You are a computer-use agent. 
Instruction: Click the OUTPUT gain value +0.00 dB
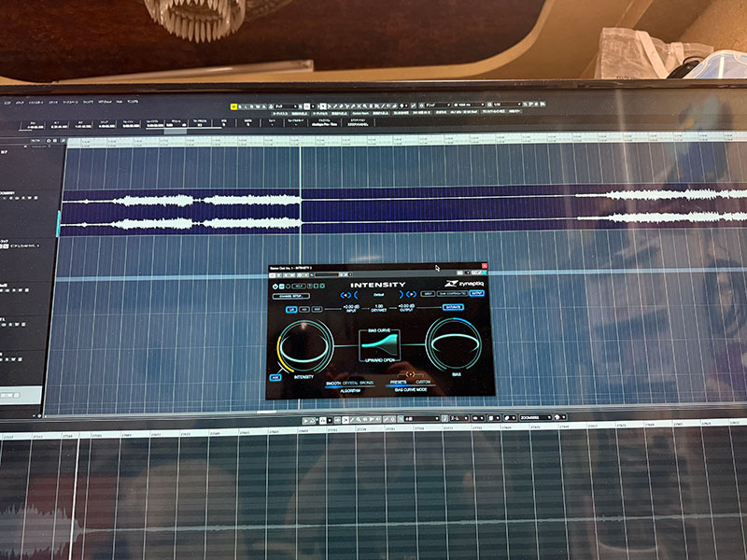click(406, 307)
